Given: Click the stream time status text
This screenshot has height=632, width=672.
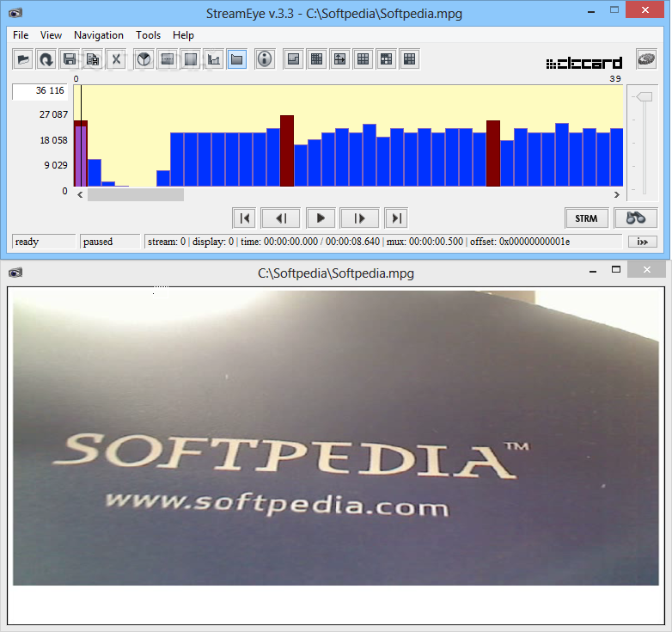Looking at the screenshot, I should (310, 242).
